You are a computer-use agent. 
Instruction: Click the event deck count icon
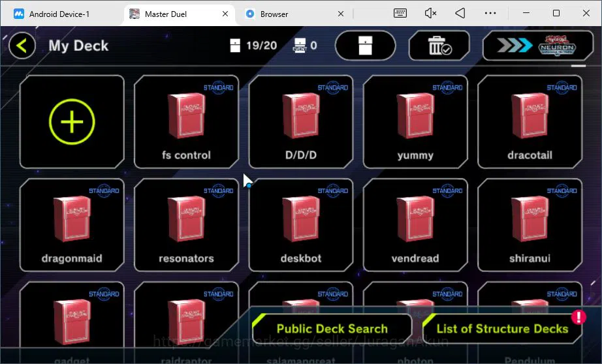pos(300,45)
